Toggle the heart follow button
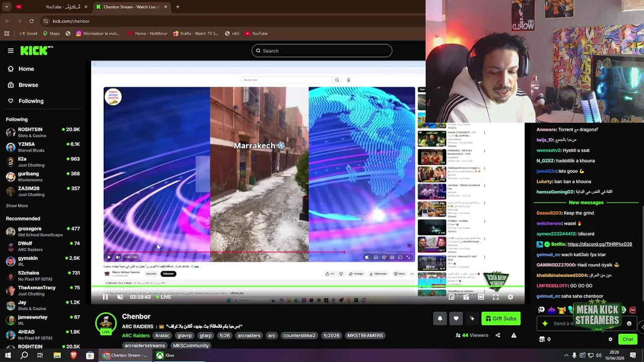Image resolution: width=644 pixels, height=362 pixels. coord(456,318)
